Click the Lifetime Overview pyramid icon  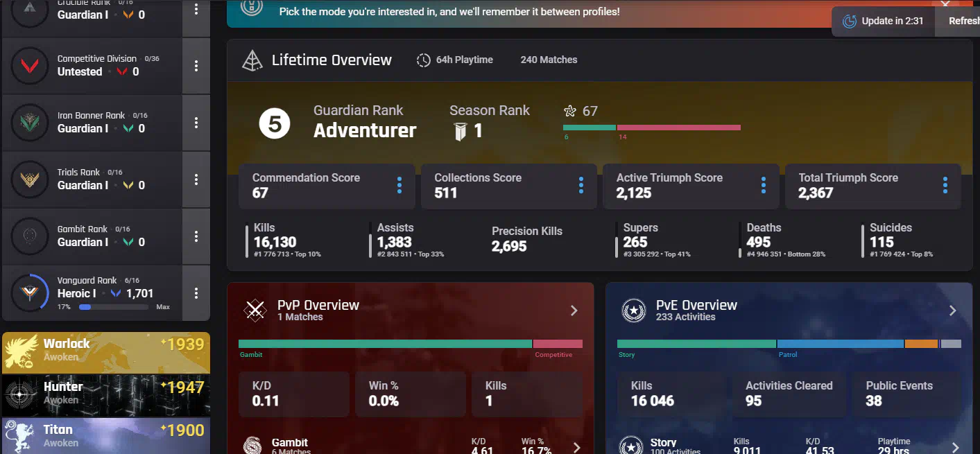pos(252,60)
